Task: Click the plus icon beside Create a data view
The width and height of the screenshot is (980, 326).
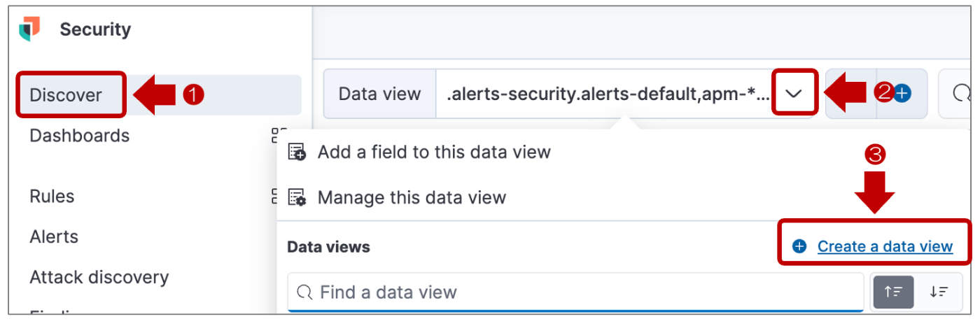Action: point(799,246)
